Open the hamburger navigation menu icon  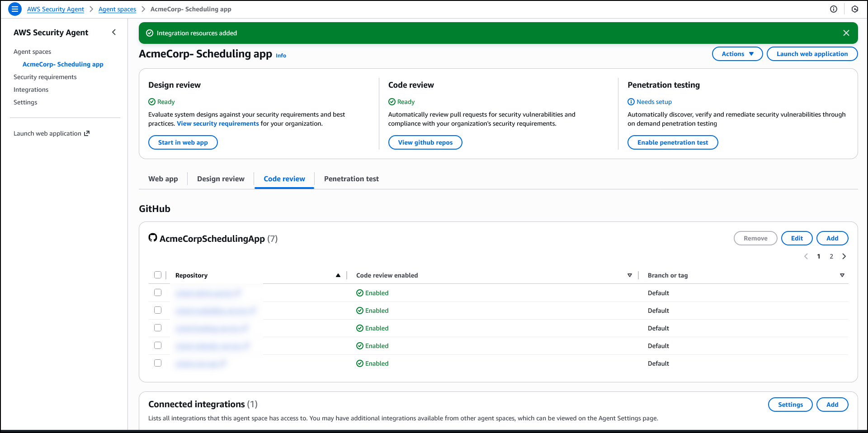point(15,9)
